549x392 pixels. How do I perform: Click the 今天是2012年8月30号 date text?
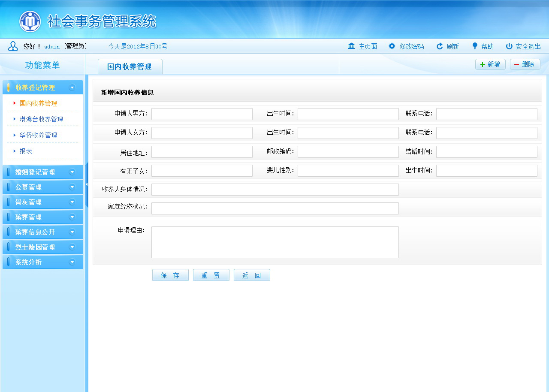138,46
